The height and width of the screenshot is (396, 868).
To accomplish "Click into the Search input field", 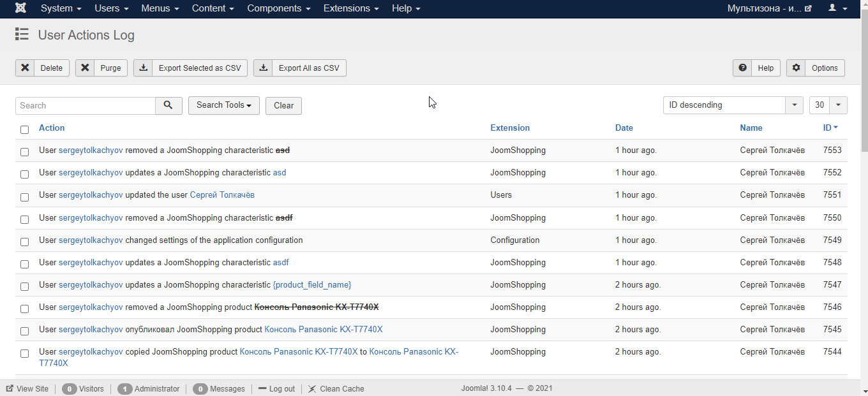I will pos(86,105).
